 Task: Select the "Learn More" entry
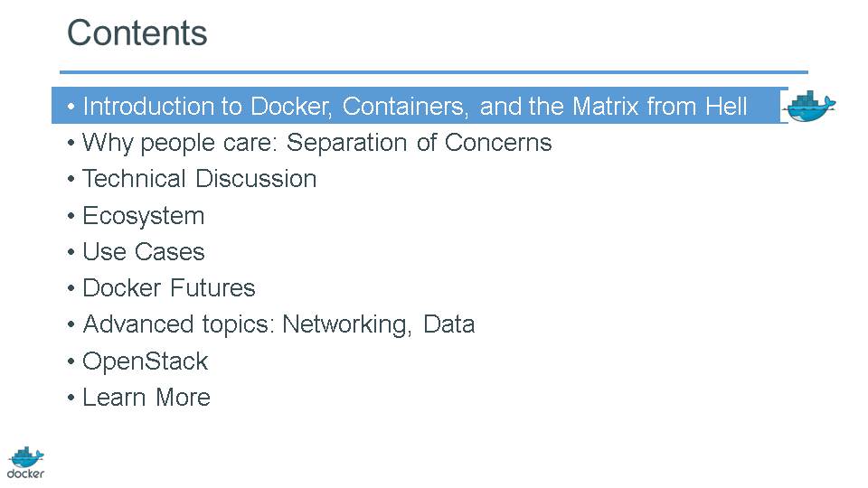pos(146,398)
